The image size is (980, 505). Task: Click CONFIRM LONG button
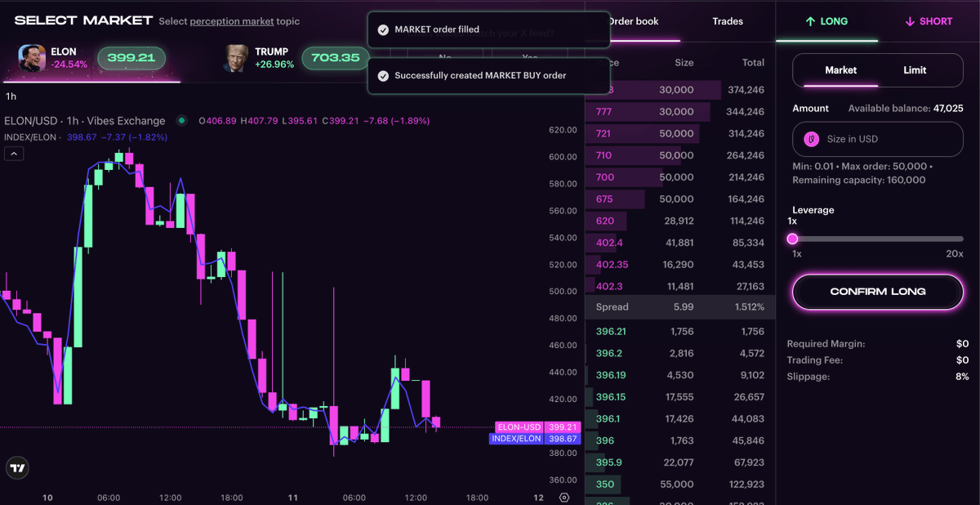(x=878, y=292)
